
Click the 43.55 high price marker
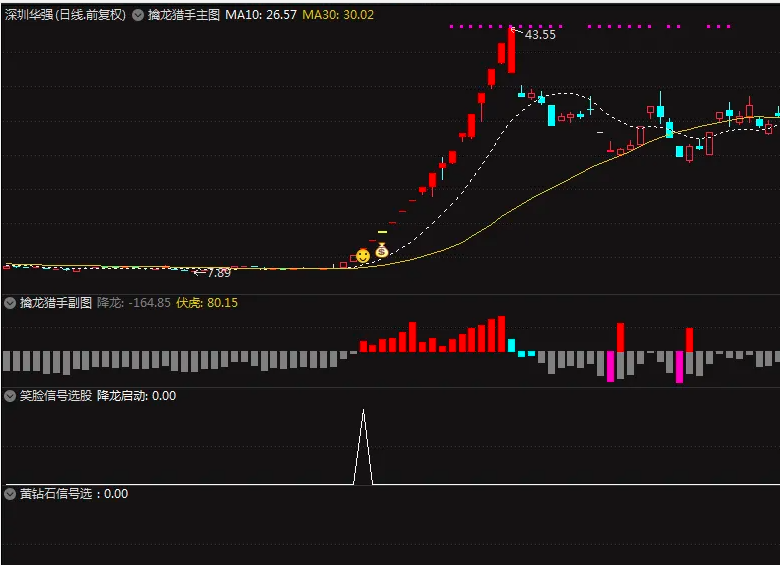coord(539,35)
